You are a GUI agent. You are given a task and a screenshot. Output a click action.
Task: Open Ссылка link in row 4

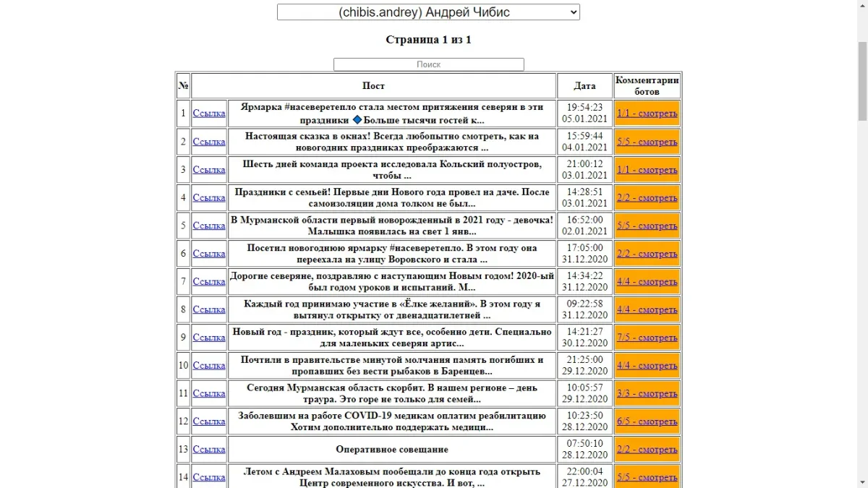pyautogui.click(x=209, y=198)
